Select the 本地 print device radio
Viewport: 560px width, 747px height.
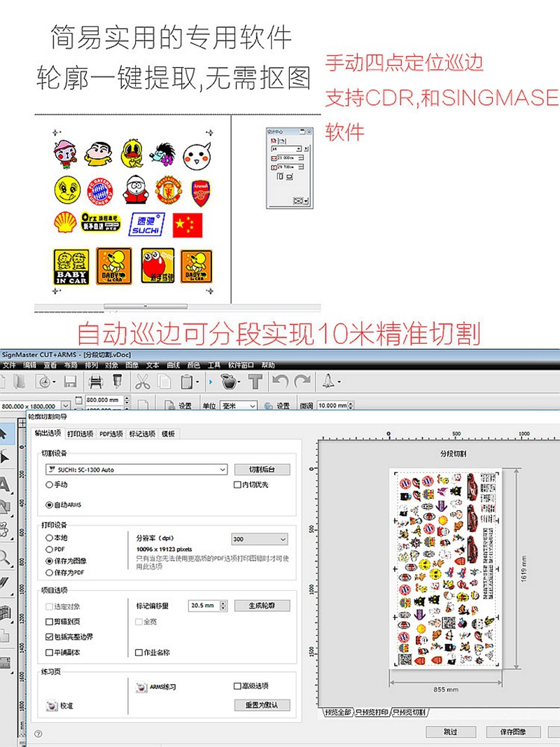[49, 538]
